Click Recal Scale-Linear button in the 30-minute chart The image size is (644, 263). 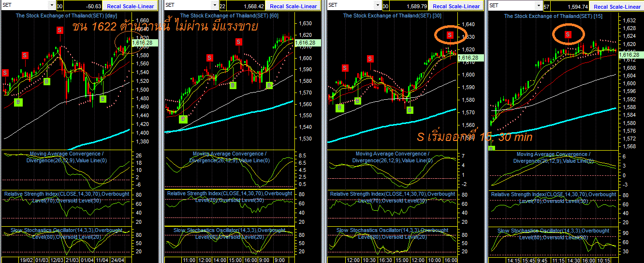click(456, 6)
